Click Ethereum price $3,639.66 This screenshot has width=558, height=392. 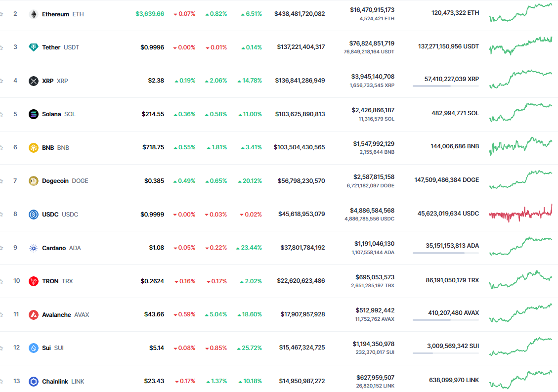pyautogui.click(x=150, y=14)
